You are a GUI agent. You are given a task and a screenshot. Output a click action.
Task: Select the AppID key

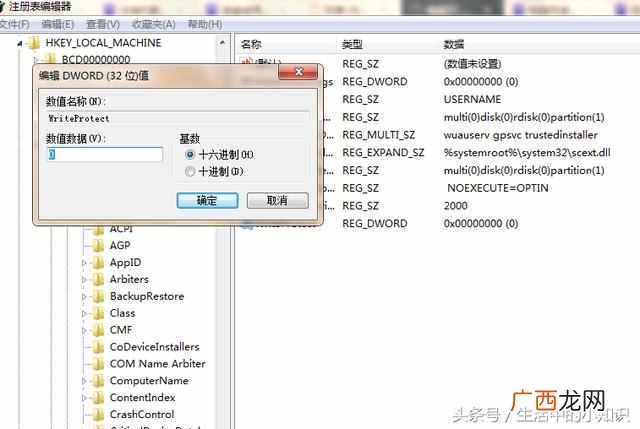[x=125, y=262]
